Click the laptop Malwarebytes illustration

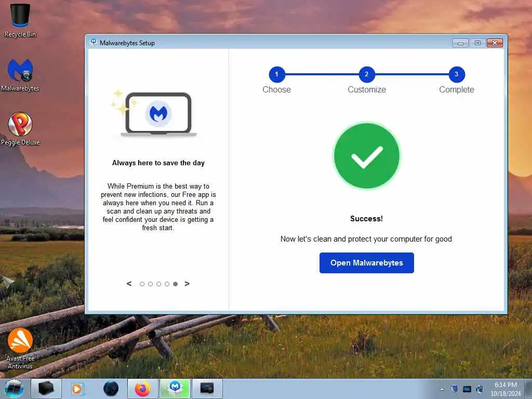click(158, 115)
